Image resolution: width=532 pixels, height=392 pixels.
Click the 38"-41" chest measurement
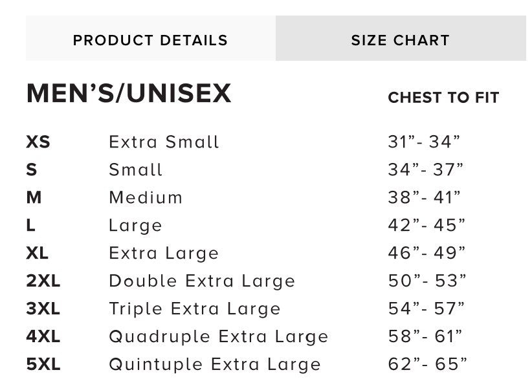click(x=424, y=197)
